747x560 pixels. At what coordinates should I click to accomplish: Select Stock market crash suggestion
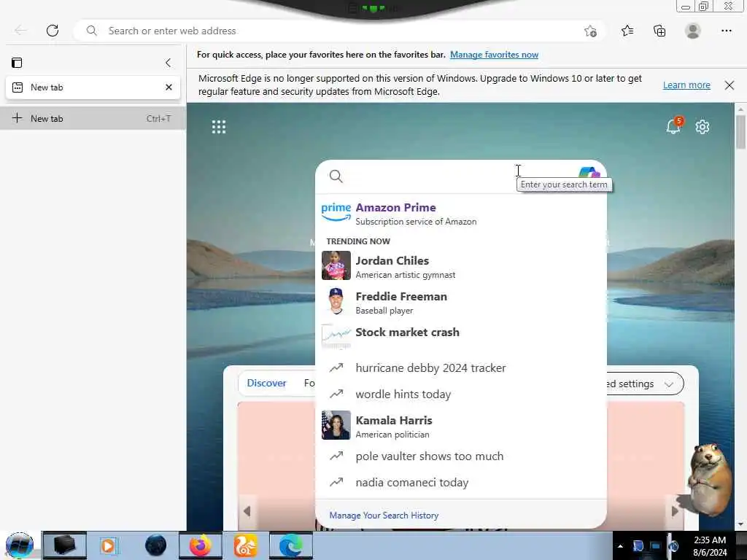click(x=461, y=337)
